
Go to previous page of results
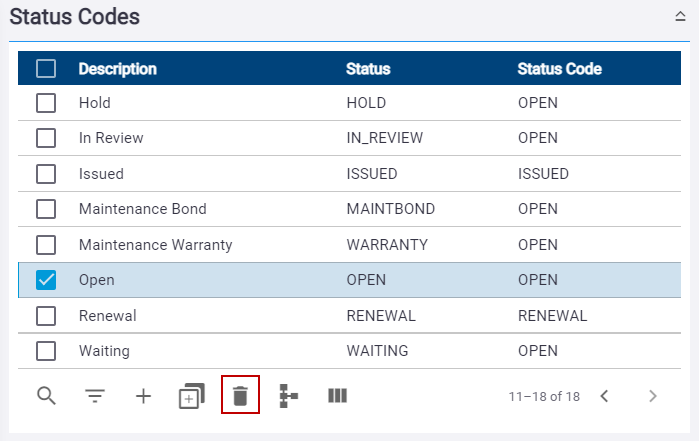point(604,396)
